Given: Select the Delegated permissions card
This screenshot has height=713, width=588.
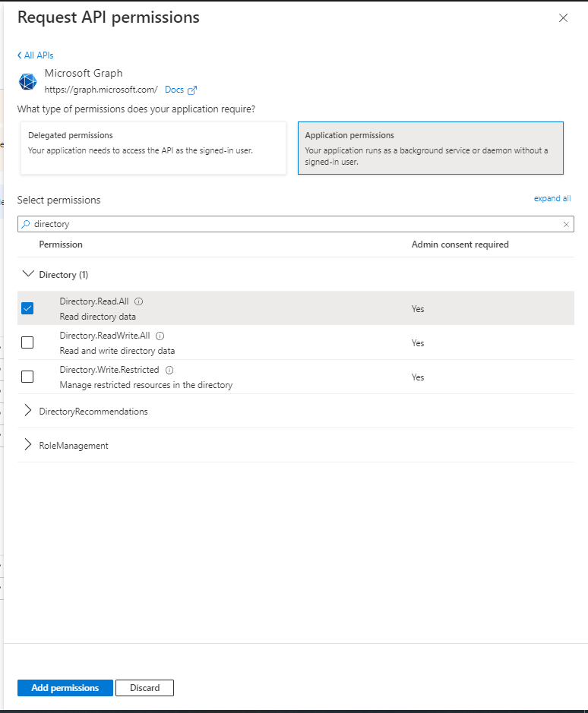Looking at the screenshot, I should 153,148.
